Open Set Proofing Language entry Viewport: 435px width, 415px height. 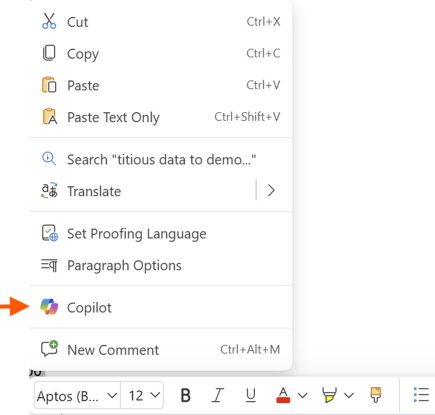click(161, 233)
